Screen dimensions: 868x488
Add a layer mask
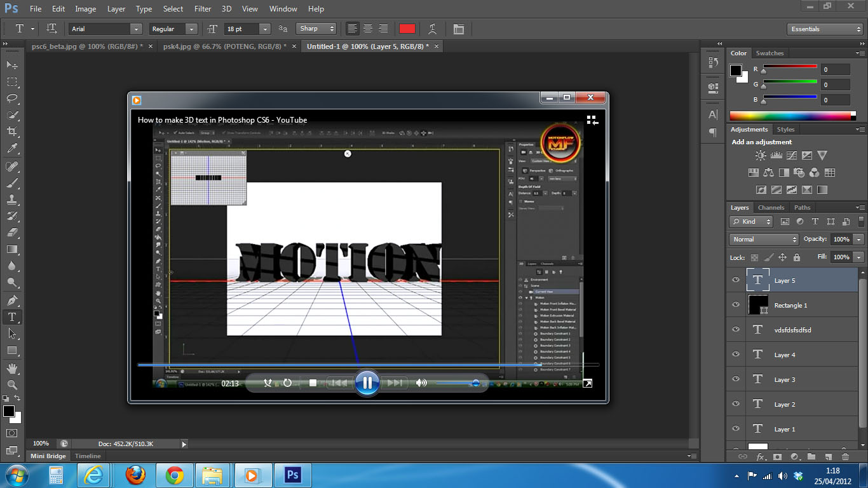778,456
